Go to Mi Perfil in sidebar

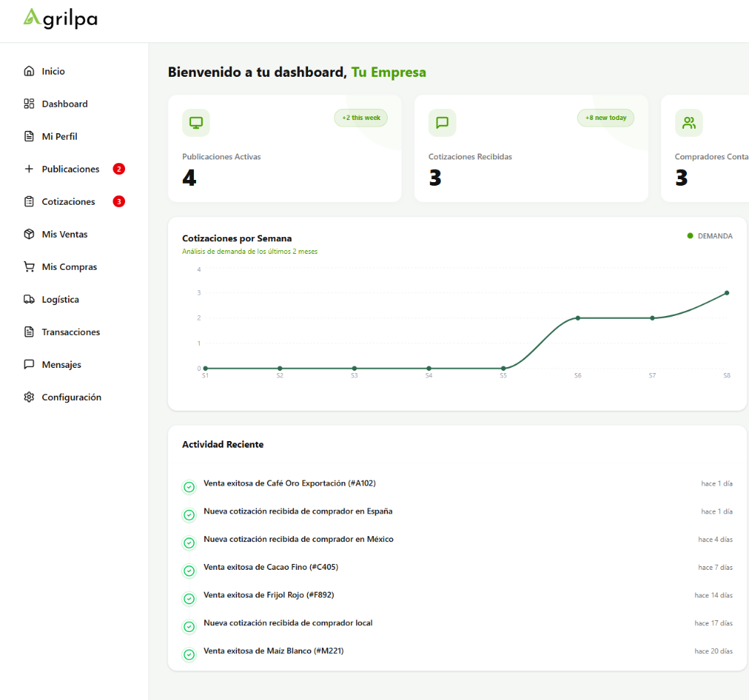click(59, 137)
